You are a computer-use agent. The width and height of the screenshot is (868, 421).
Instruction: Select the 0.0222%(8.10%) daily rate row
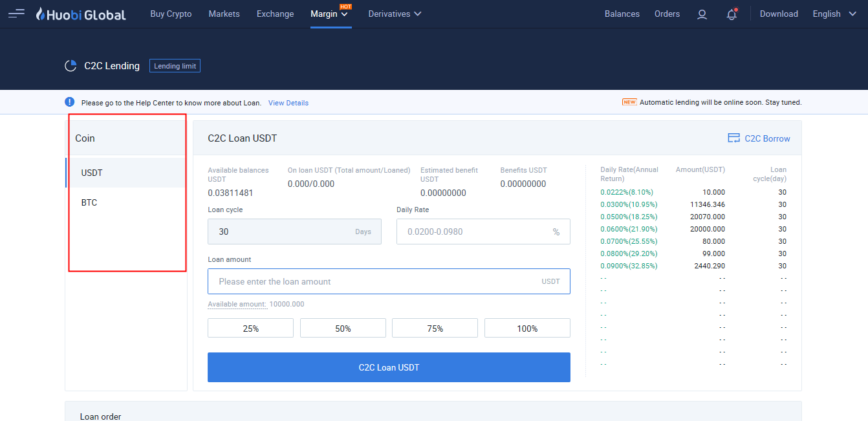[x=693, y=192]
